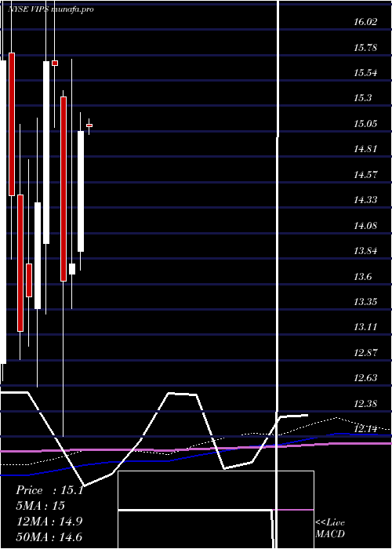Click the '12MA : 14.9' readout
The image size is (392, 549).
point(49,522)
